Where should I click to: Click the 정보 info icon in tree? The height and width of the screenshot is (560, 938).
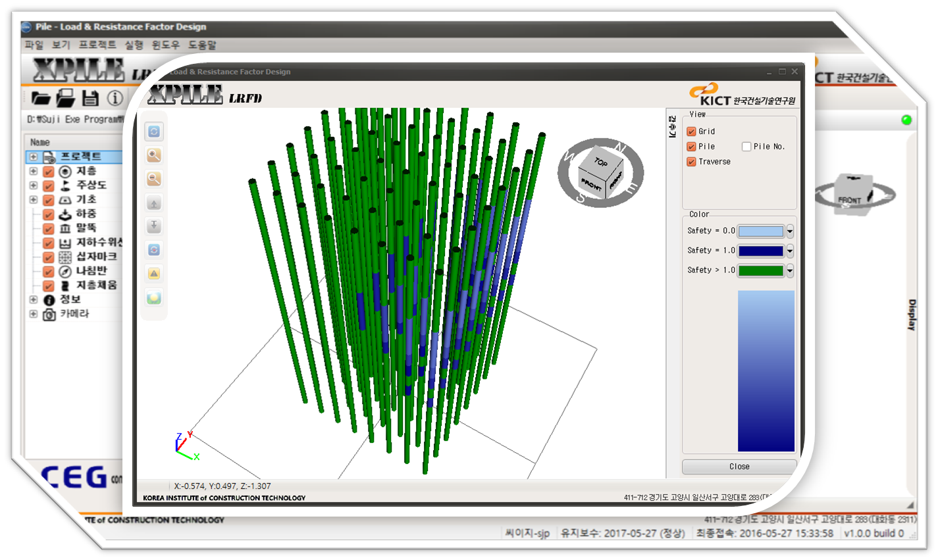49,300
